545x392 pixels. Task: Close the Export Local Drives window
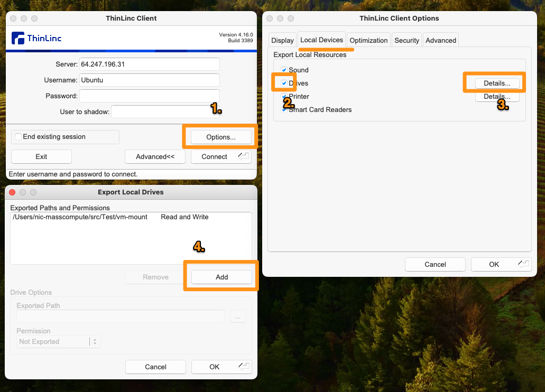point(13,192)
